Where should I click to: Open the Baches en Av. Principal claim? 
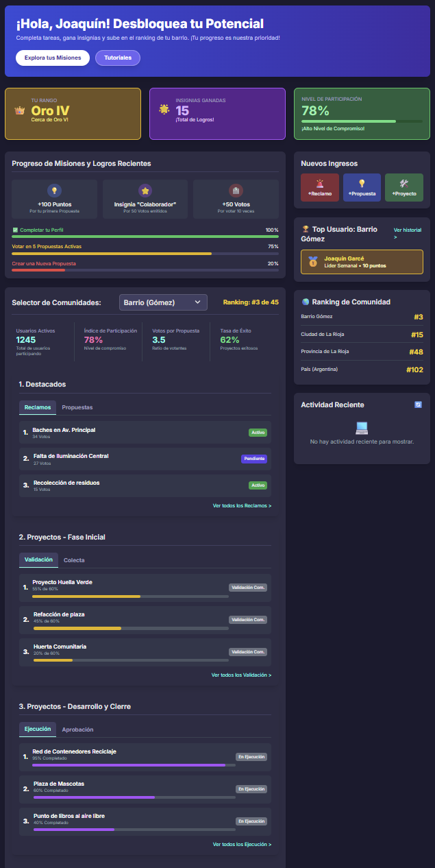click(x=145, y=433)
